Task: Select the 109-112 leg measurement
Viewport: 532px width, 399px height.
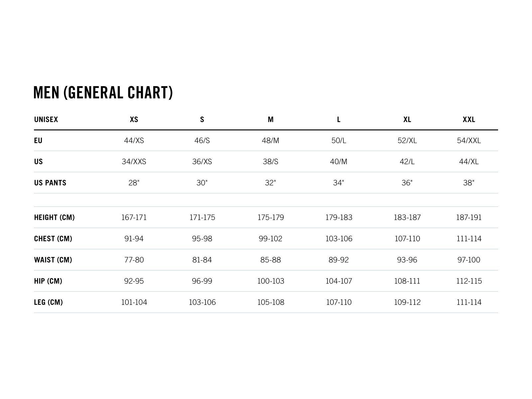Action: tap(407, 302)
